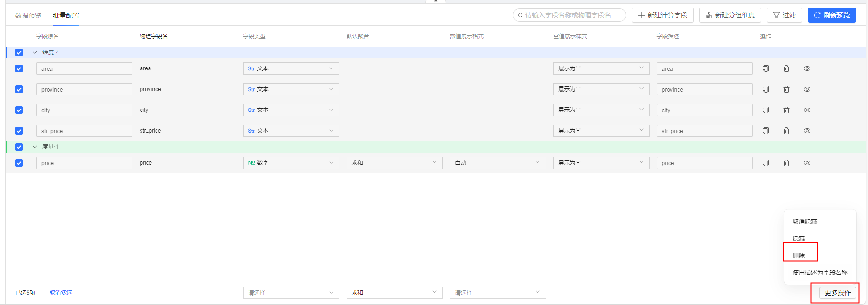Switch to the 数据预览 tab
868x305 pixels.
click(x=28, y=16)
